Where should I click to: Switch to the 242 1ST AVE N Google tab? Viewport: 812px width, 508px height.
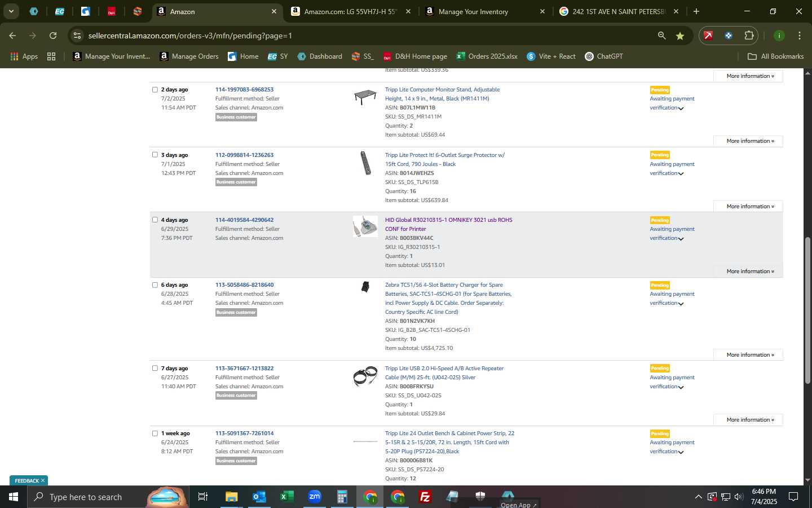tap(619, 11)
